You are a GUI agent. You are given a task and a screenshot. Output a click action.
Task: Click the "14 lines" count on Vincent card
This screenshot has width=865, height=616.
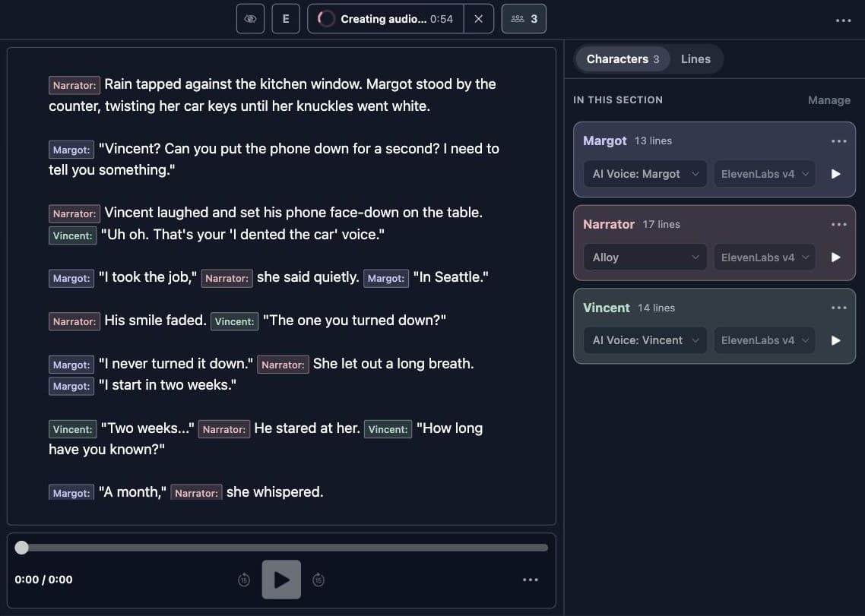(657, 308)
